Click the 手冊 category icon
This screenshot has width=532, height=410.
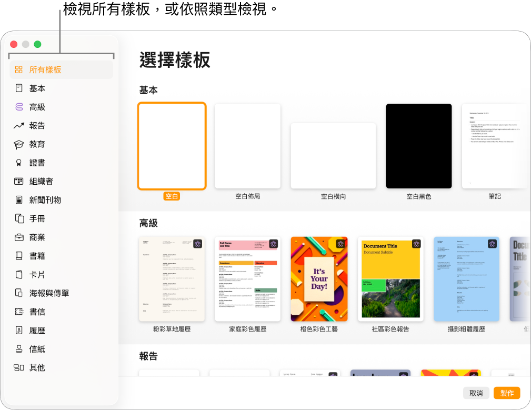(37, 218)
